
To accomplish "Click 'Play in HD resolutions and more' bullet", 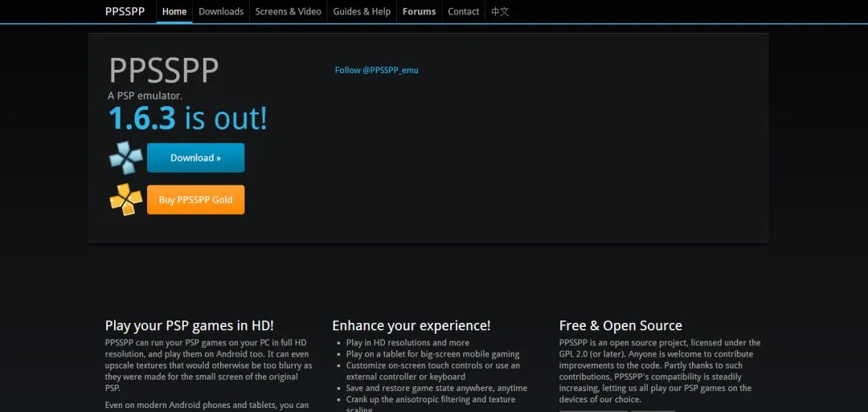I will click(x=407, y=343).
